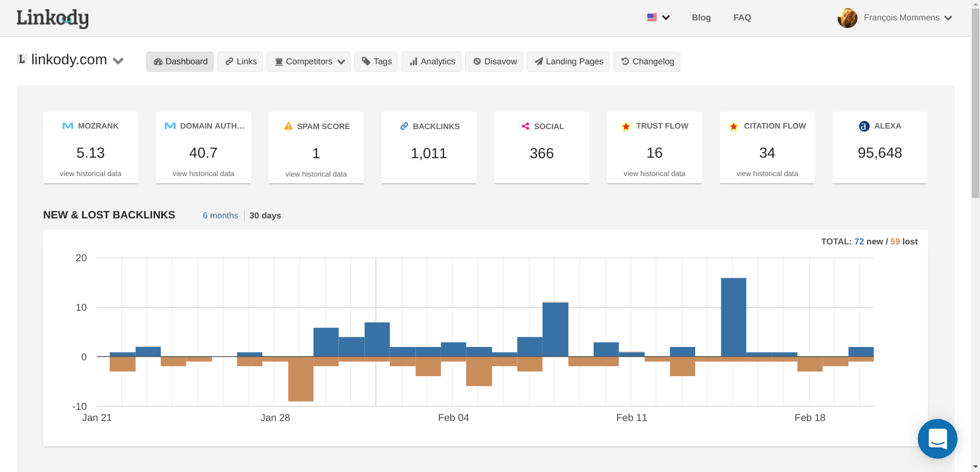Image resolution: width=980 pixels, height=472 pixels.
Task: Click the Domain Authority value 40.7
Action: click(204, 153)
